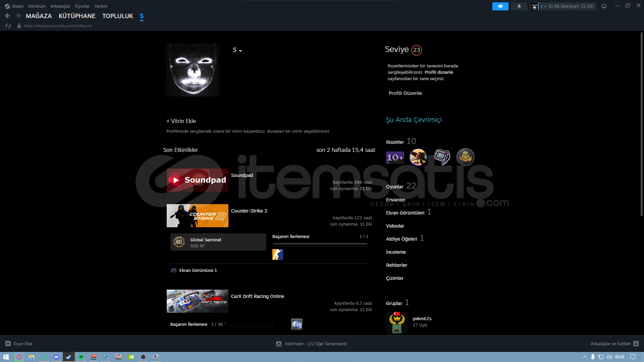This screenshot has height=362, width=644.
Task: Click the Big Picture mode monitor icon
Action: pyautogui.click(x=604, y=6)
